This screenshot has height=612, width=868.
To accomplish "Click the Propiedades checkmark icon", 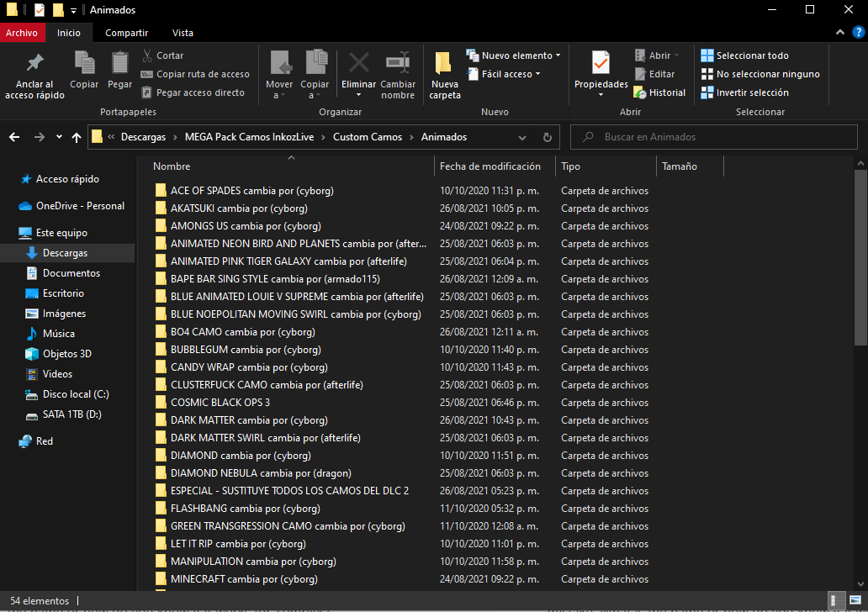I will click(601, 62).
